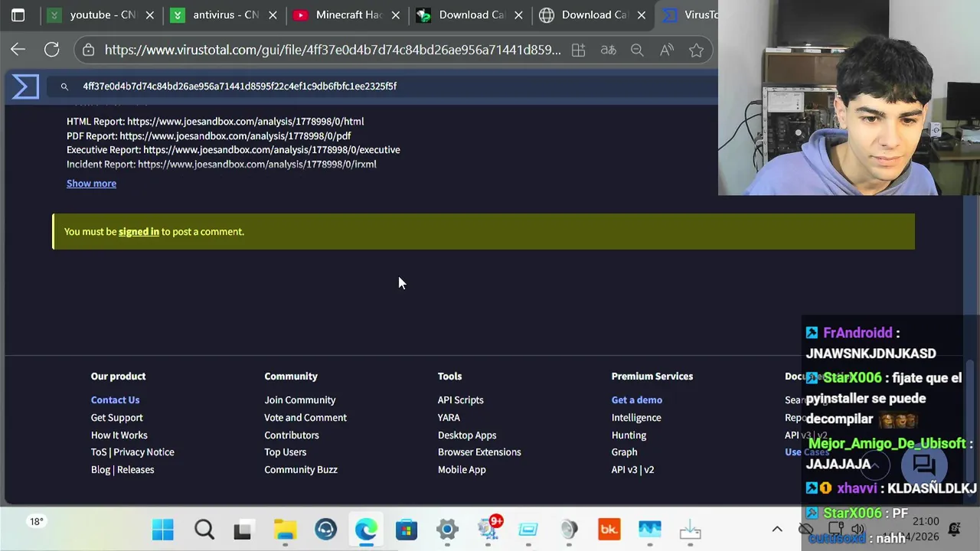This screenshot has height=551, width=980.
Task: Click the translate page icon
Action: [608, 50]
